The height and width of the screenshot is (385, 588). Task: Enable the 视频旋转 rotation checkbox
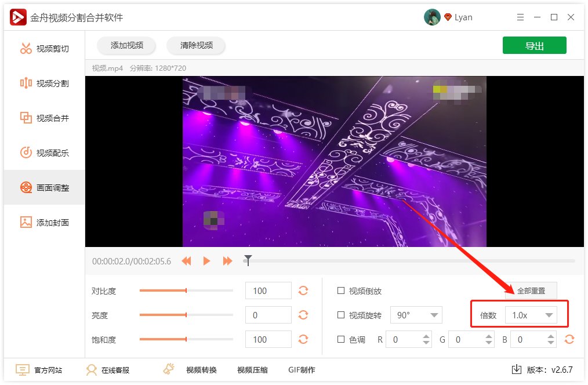[x=341, y=315]
